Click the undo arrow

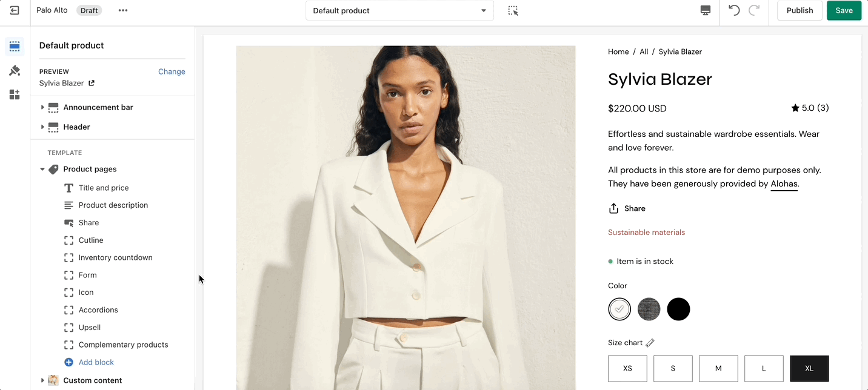tap(734, 10)
